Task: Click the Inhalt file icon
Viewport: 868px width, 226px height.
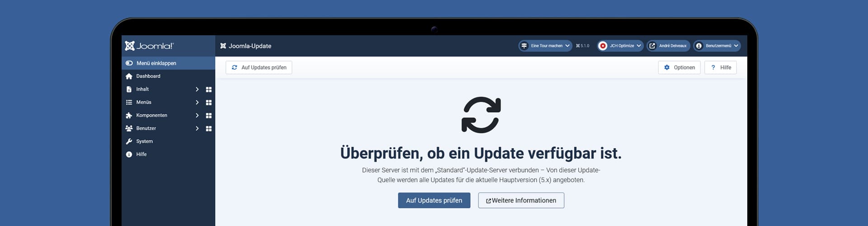Action: 129,89
